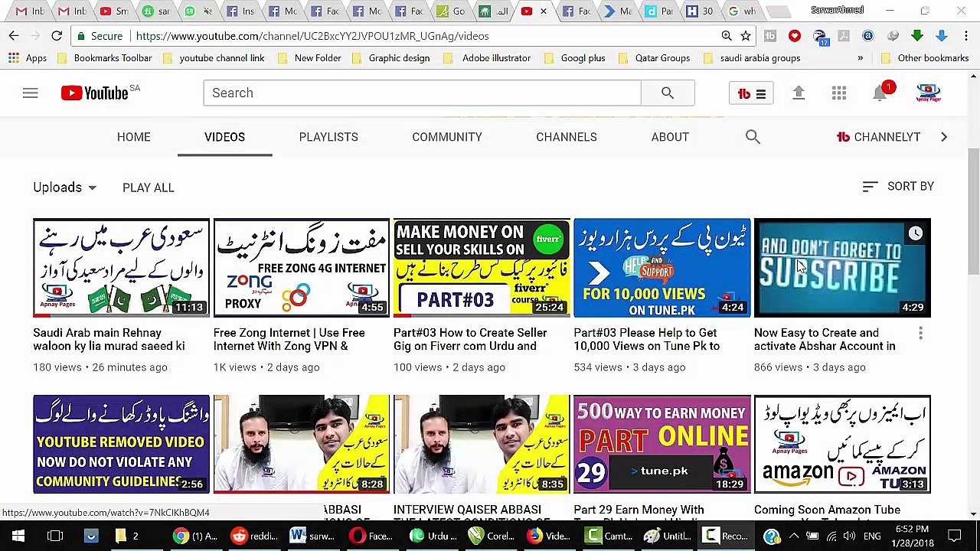Switch to the Home channel tab
Image resolution: width=980 pixels, height=551 pixels.
click(134, 137)
